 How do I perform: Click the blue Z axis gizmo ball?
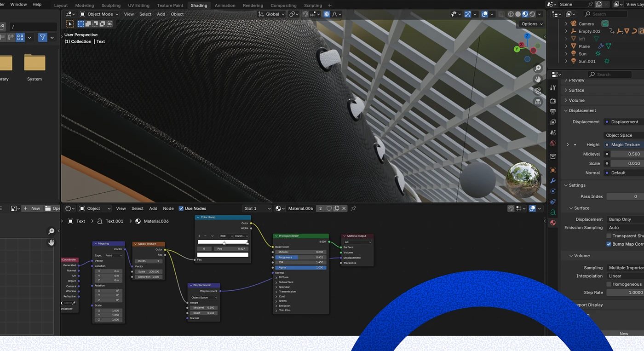pos(527,36)
